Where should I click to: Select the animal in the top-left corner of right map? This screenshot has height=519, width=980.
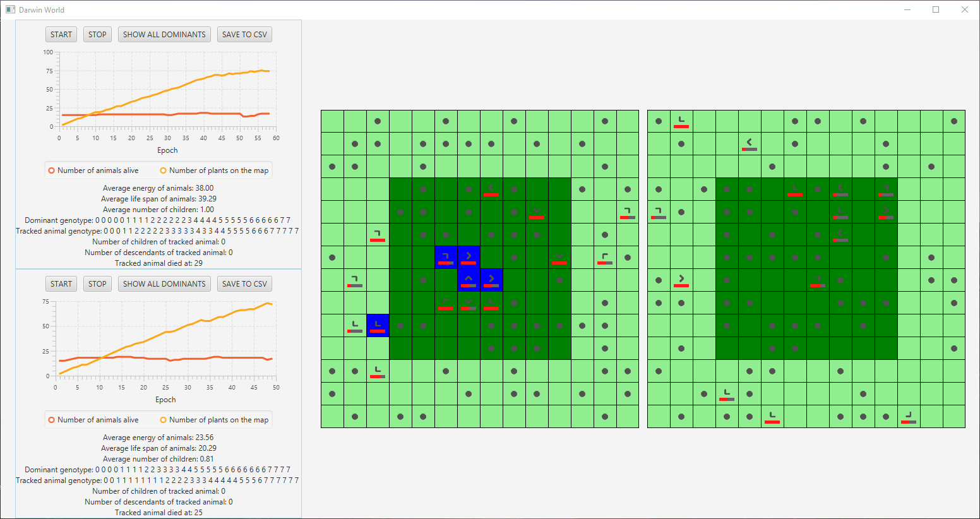[681, 120]
